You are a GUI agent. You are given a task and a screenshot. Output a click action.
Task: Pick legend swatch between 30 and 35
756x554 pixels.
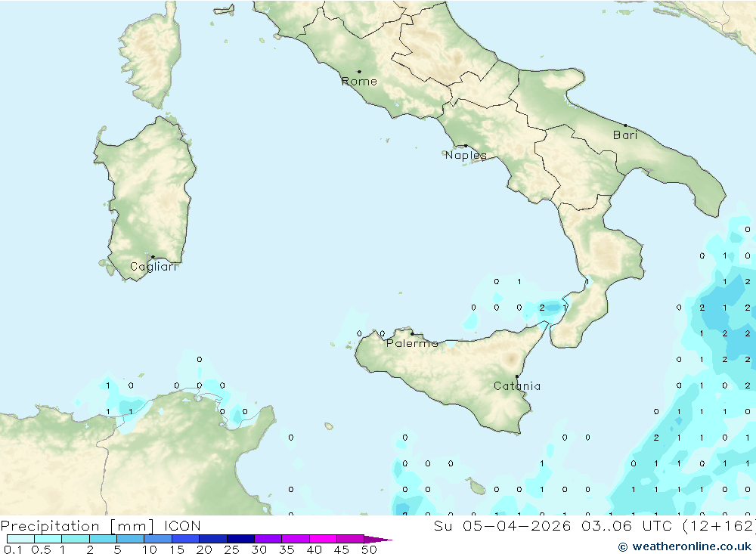268,539
